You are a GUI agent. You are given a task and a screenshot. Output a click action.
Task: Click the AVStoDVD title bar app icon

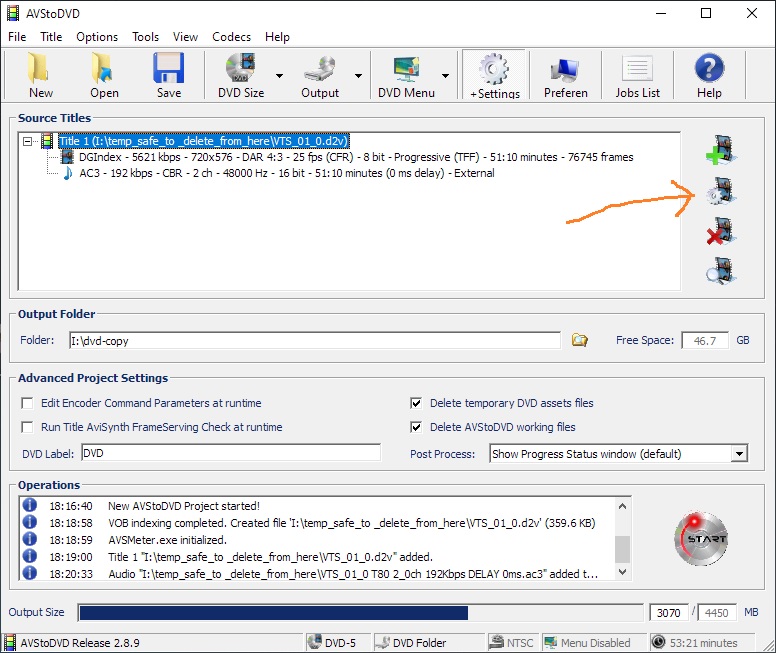point(13,13)
